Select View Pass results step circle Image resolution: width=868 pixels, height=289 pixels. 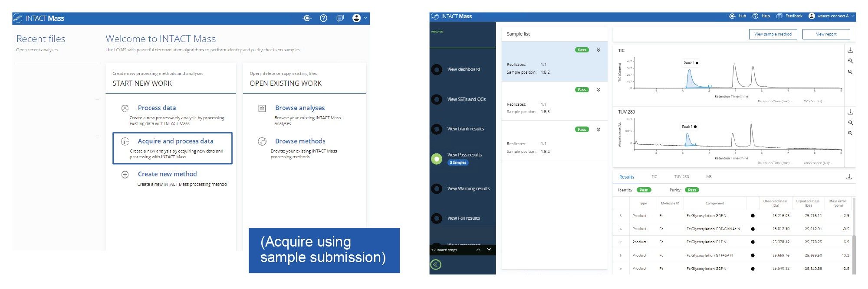(x=437, y=159)
